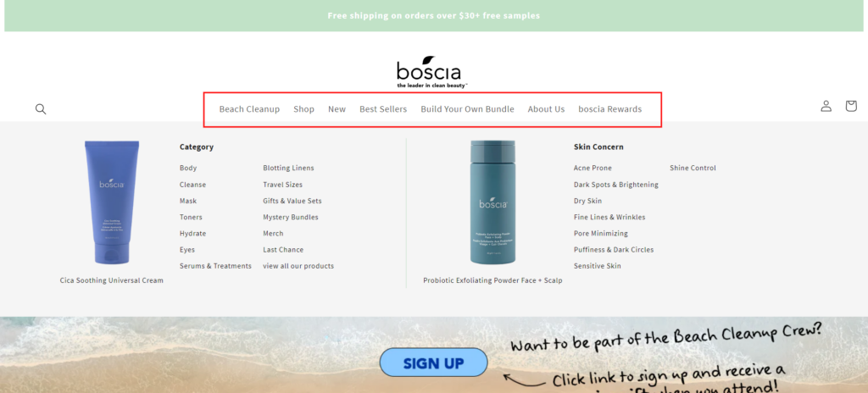Select the Cica Soothing Universal Cream image
The image size is (868, 393).
(112, 202)
